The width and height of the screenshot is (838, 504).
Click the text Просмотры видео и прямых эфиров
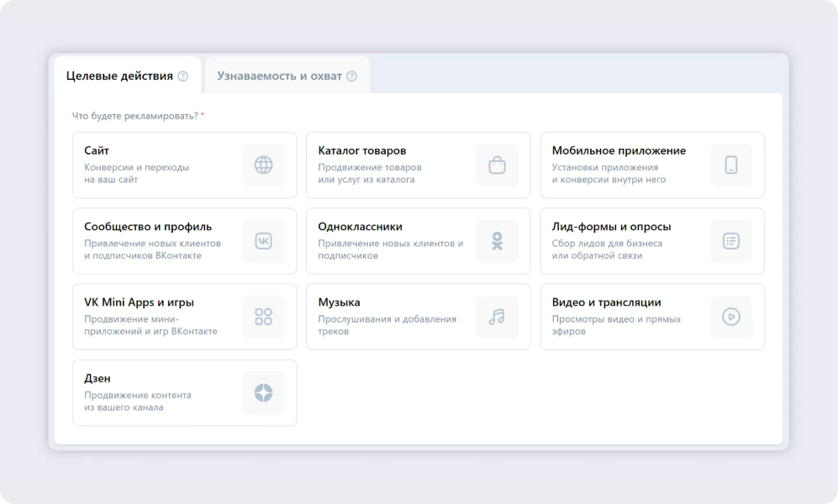[x=617, y=324]
